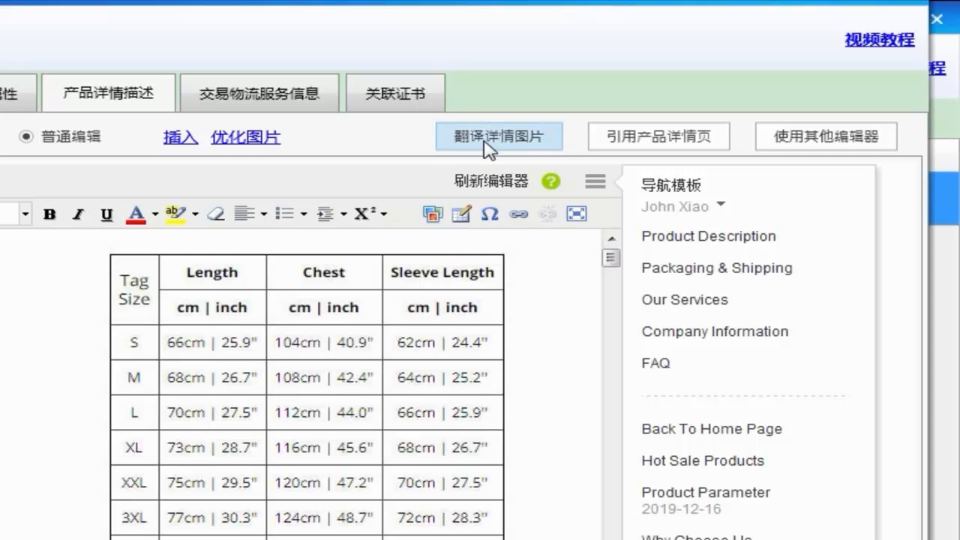Click cell 112cm | 44.0"
The height and width of the screenshot is (540, 960).
coord(324,413)
